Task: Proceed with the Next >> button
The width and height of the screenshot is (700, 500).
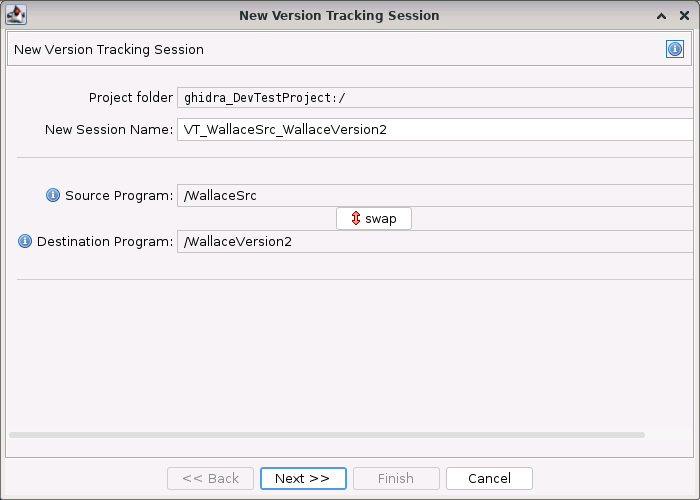Action: point(303,478)
